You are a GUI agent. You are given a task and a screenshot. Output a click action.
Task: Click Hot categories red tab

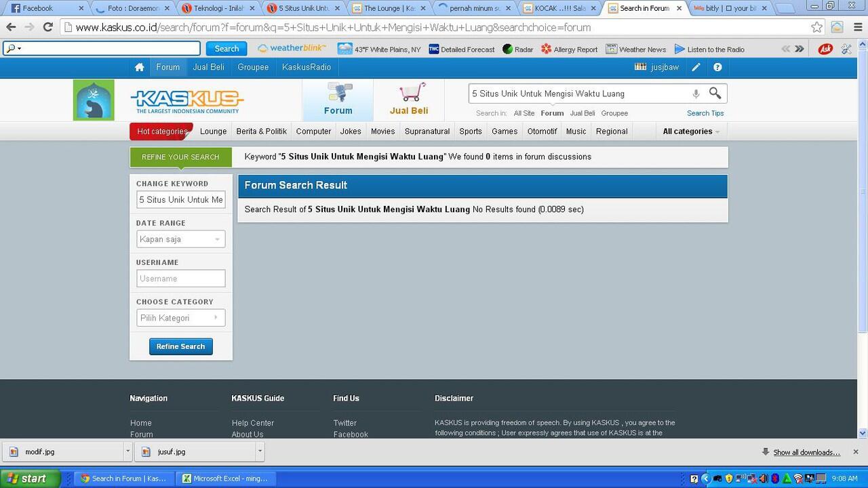(x=161, y=131)
